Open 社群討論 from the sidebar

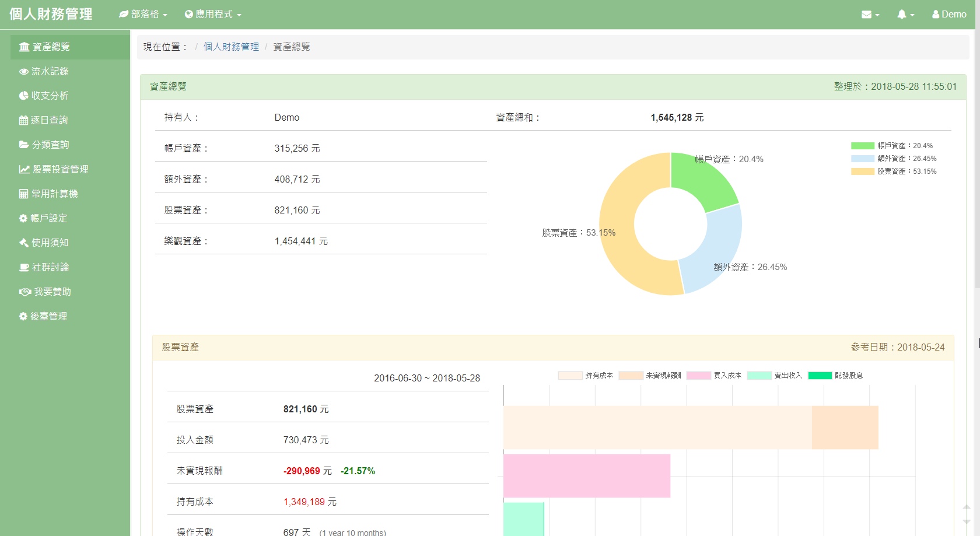[x=50, y=267]
